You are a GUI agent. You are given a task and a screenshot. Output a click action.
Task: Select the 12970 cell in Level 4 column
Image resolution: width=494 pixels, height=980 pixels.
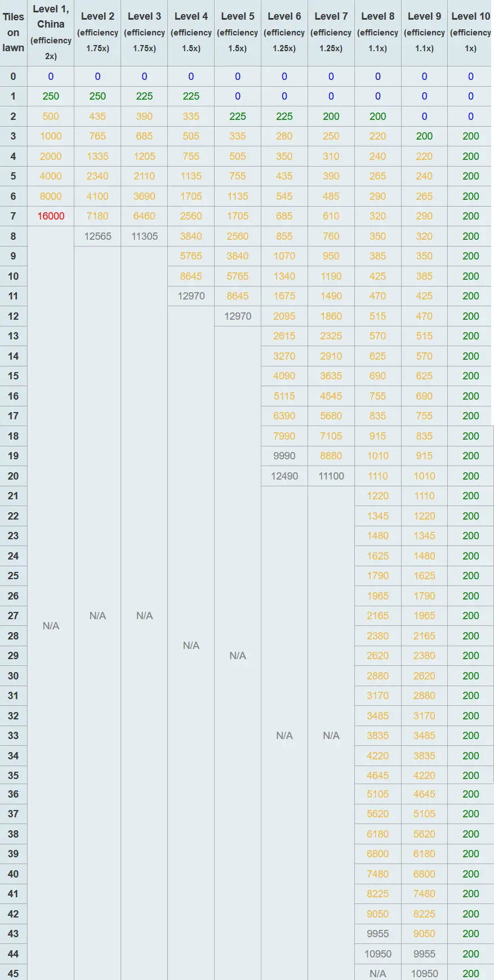point(191,296)
